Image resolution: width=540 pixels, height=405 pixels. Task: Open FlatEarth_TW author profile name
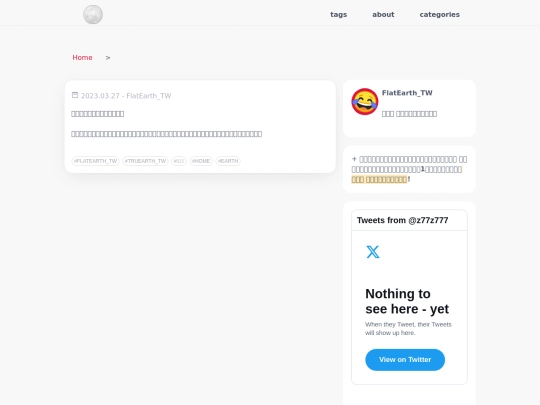407,93
